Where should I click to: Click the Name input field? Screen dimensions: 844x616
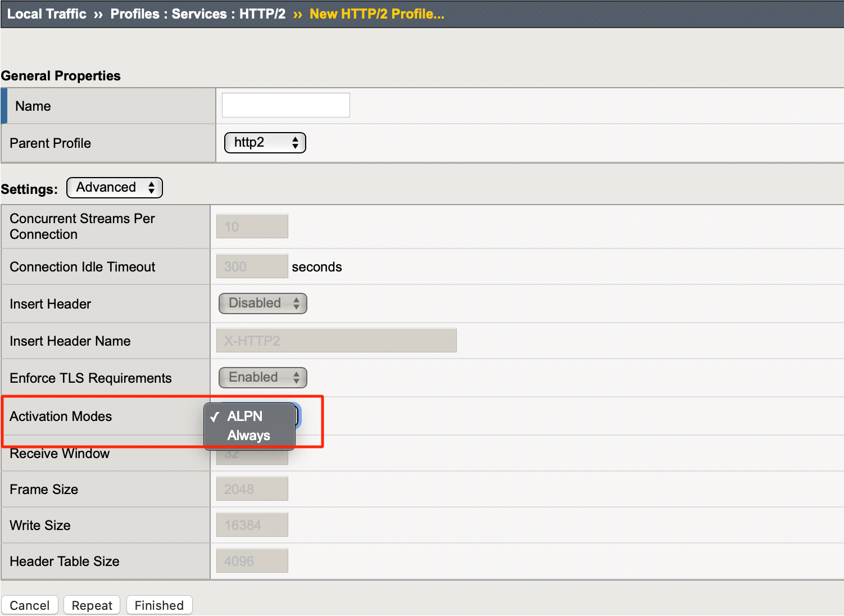click(x=285, y=105)
